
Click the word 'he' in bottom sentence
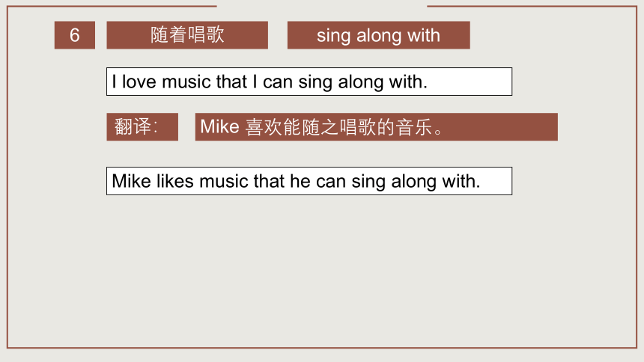point(300,181)
